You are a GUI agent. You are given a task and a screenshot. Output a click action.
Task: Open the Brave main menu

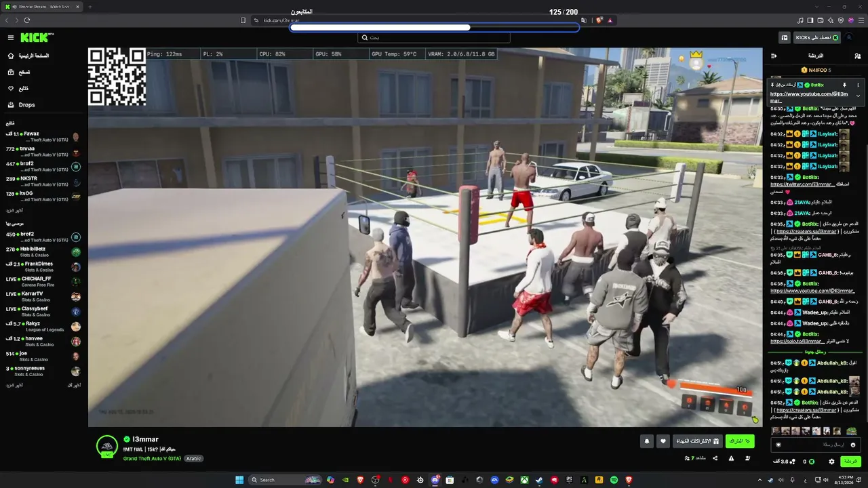click(861, 20)
